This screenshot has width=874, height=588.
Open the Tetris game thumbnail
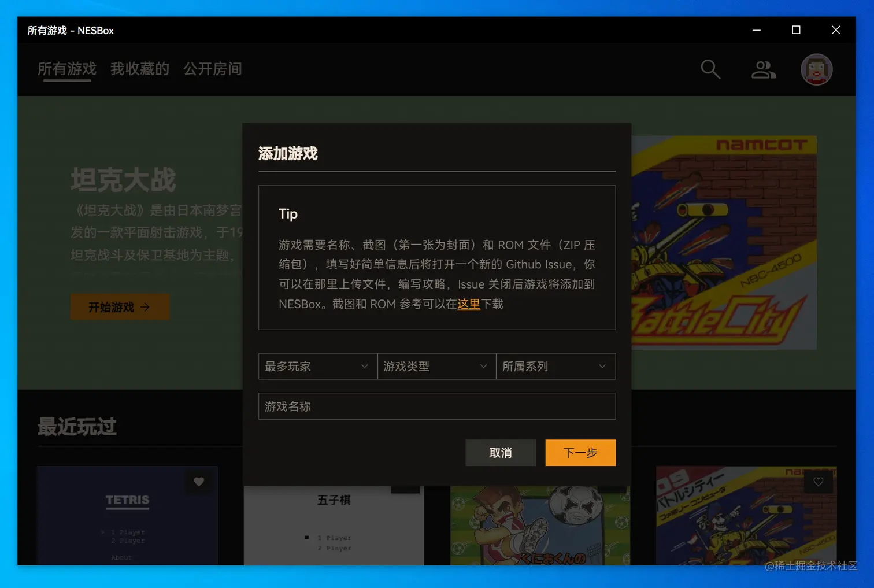point(128,516)
